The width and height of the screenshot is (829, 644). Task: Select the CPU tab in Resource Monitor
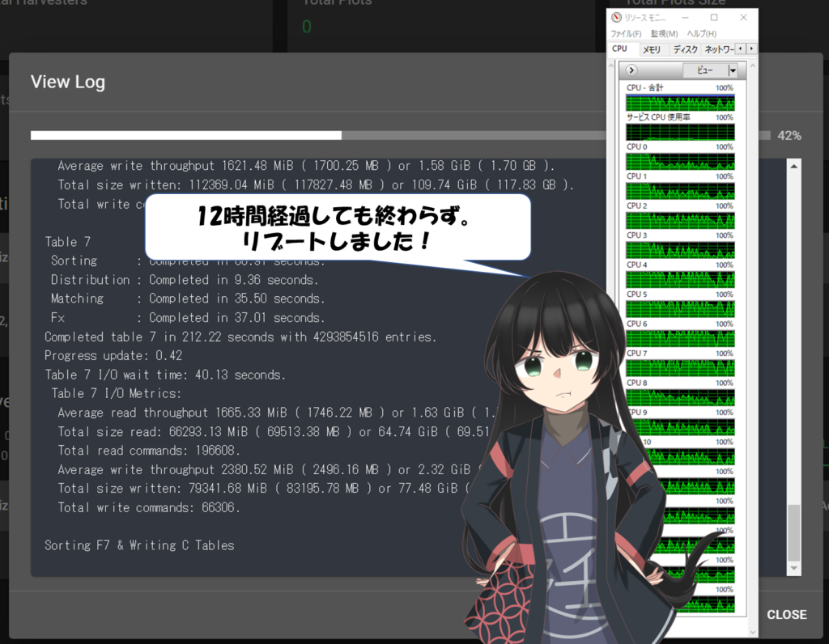[619, 49]
